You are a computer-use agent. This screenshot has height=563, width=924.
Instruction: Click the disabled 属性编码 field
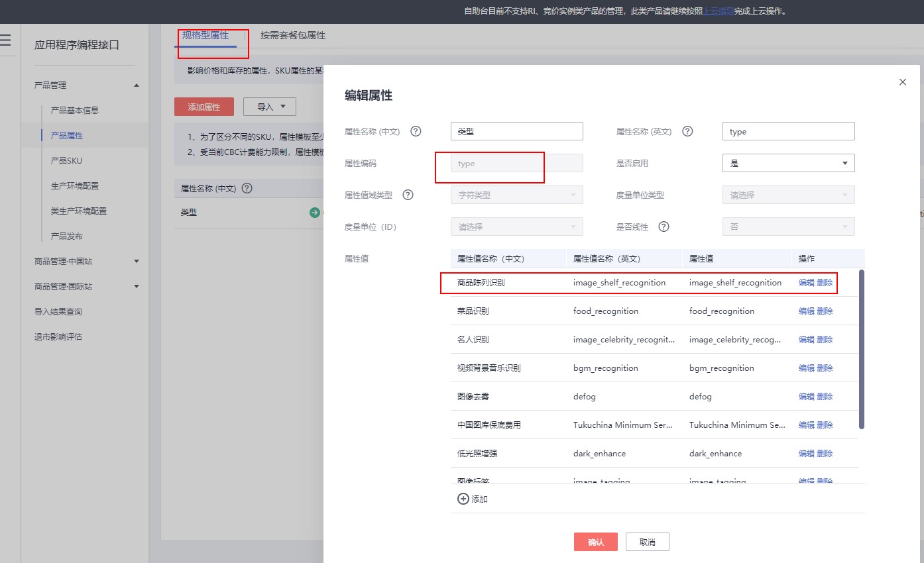tap(516, 163)
